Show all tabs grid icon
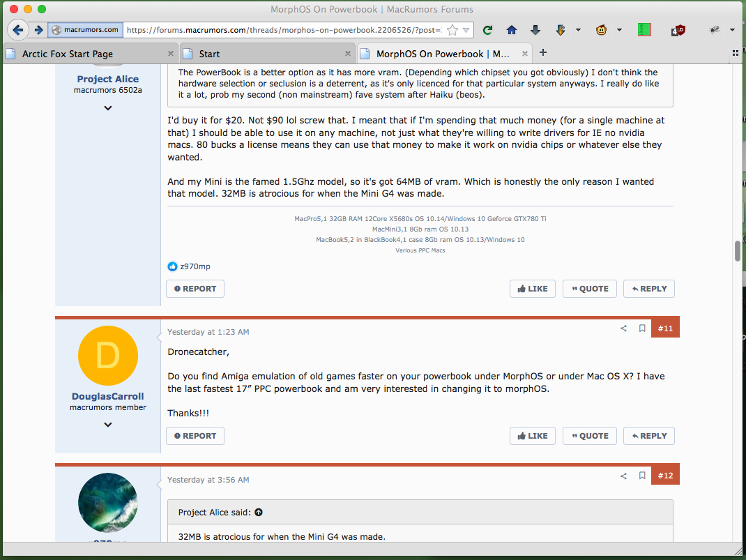Viewport: 746px width, 560px height. 735,53
